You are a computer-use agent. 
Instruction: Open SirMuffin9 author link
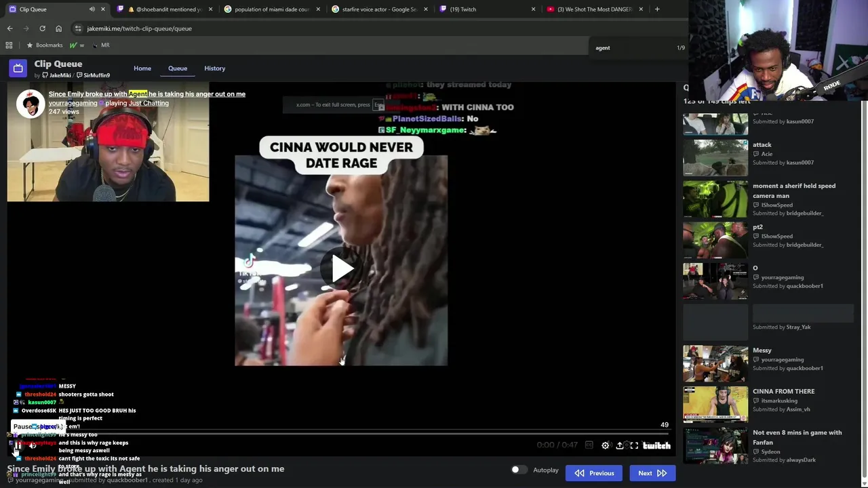point(93,75)
